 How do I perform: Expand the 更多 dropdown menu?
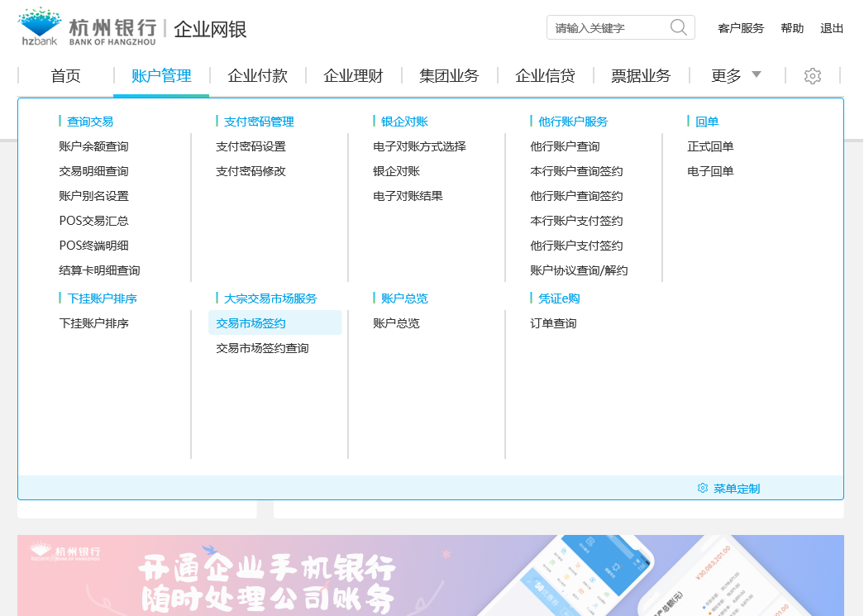(x=735, y=76)
